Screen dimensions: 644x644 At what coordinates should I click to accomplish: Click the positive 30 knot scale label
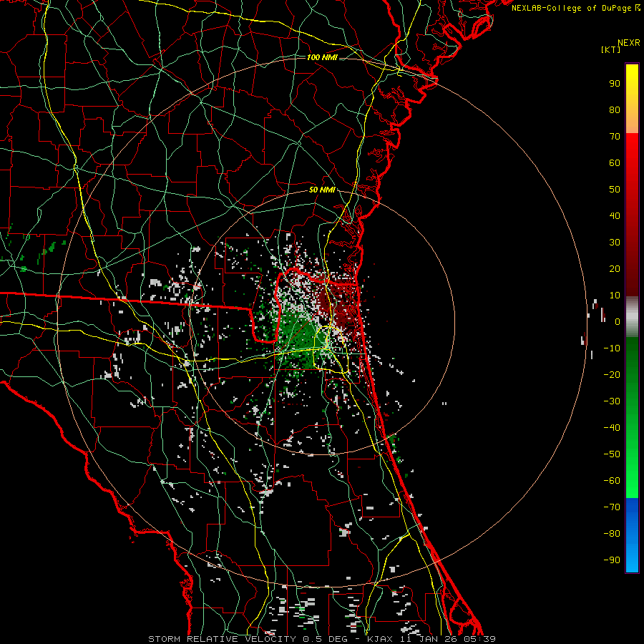615,243
